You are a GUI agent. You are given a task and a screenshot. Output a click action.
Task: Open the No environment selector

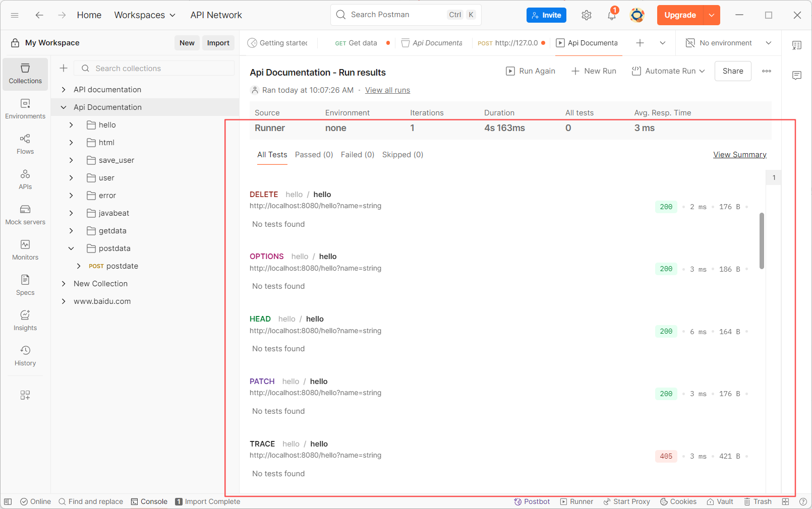[x=729, y=43]
